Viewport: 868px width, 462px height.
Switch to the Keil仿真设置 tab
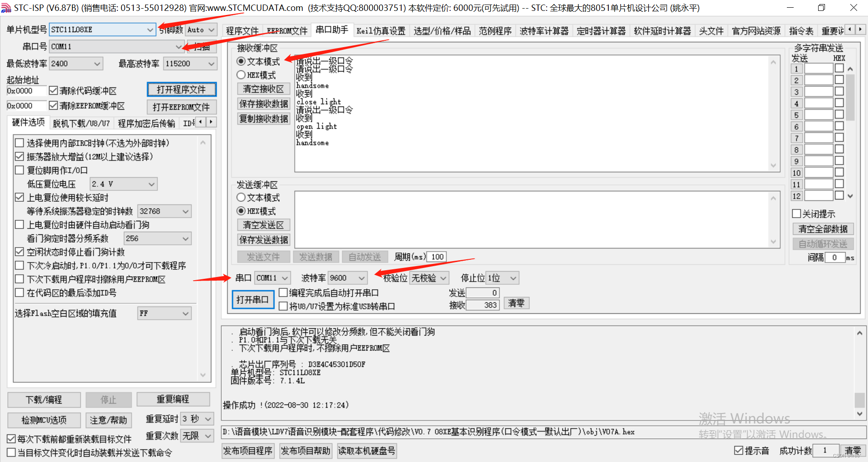(x=380, y=30)
